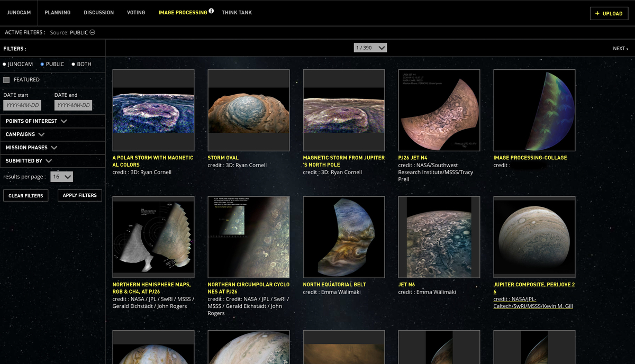Click the plus Upload button
The height and width of the screenshot is (364, 635).
(609, 13)
